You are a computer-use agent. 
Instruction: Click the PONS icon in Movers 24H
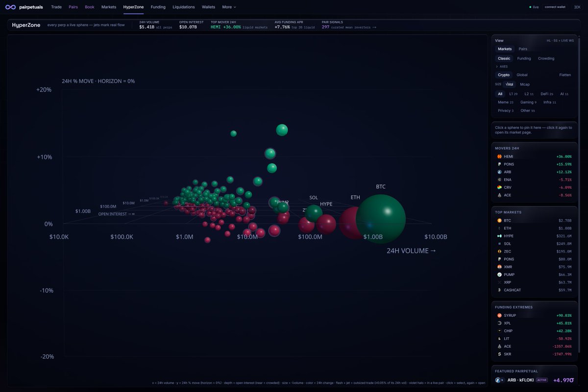pos(499,164)
